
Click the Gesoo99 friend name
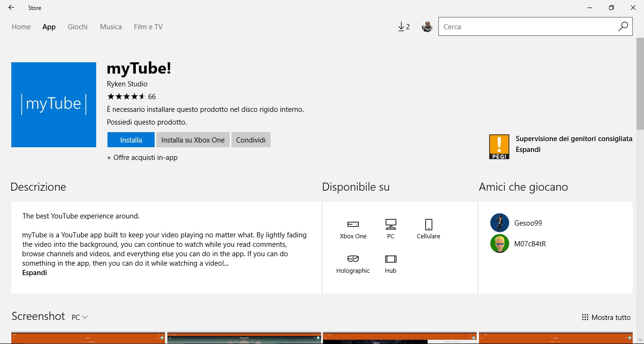(528, 223)
